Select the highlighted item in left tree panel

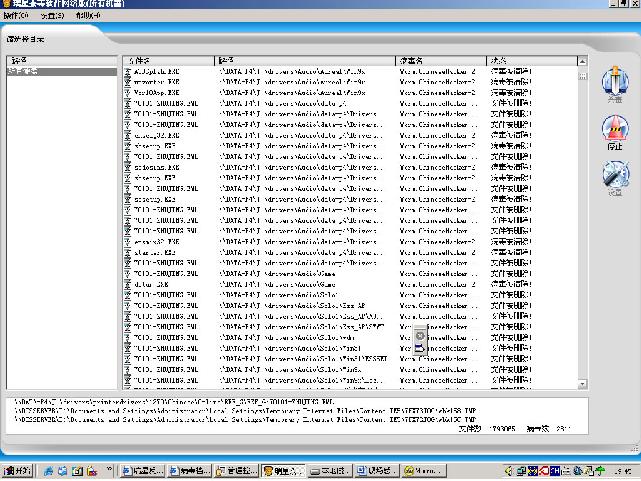point(61,72)
